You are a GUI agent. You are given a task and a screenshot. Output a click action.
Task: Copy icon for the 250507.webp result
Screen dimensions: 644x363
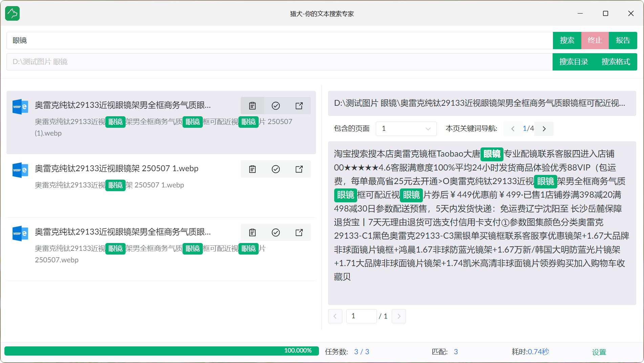point(252,233)
